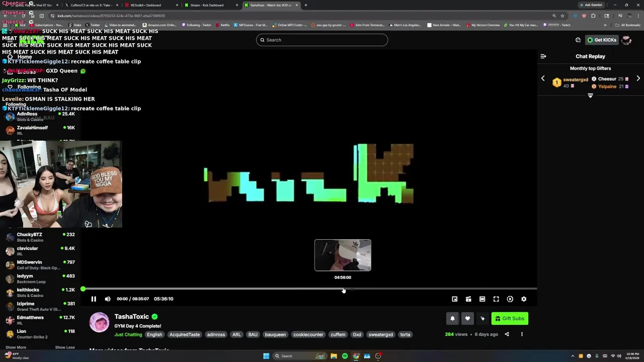Click the heart follow button
This screenshot has height=362, width=644.
click(467, 318)
